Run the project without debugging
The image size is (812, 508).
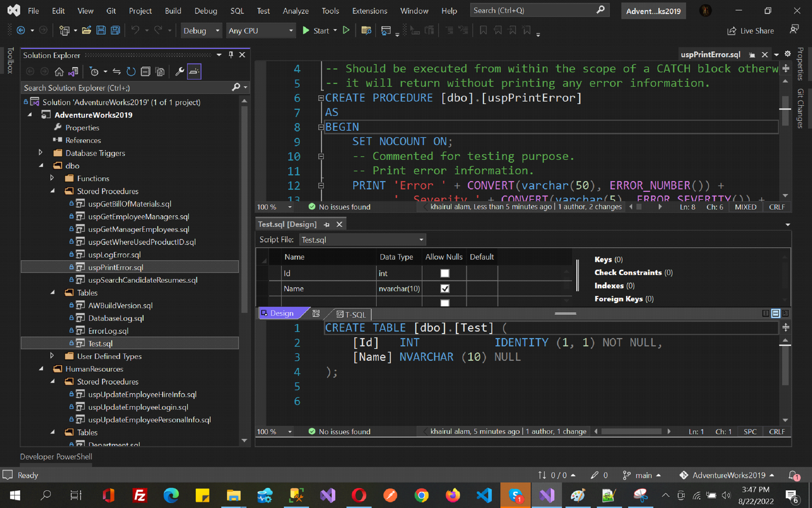point(346,30)
